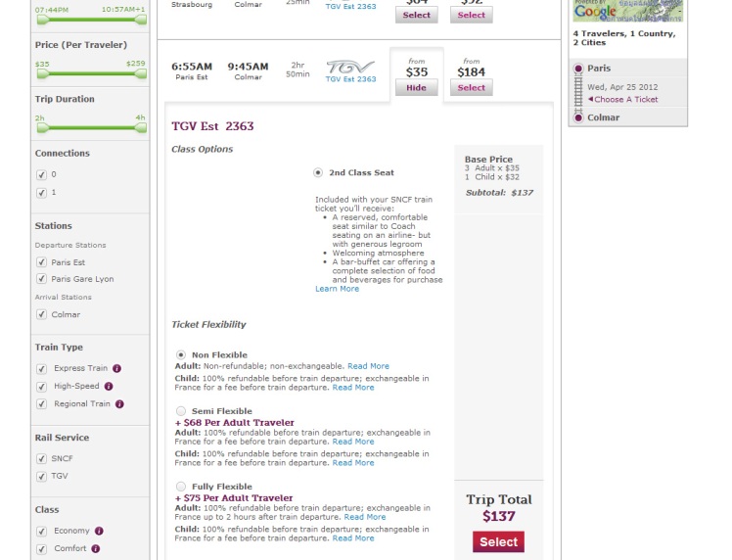Hide the $35 fare details

pyautogui.click(x=417, y=88)
